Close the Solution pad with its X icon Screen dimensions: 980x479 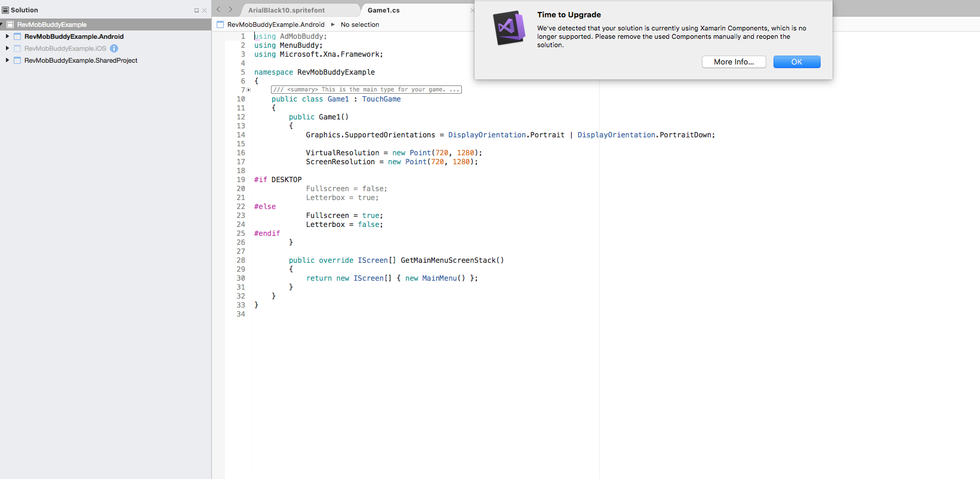click(204, 10)
